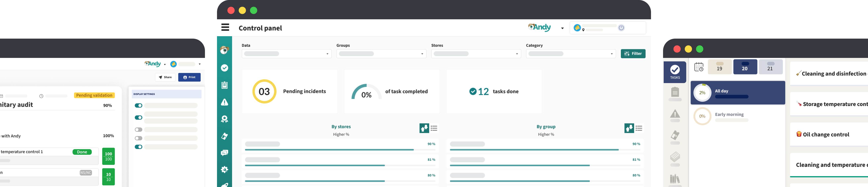
Task: Open the clipboard icon in teal sidebar
Action: (x=224, y=85)
